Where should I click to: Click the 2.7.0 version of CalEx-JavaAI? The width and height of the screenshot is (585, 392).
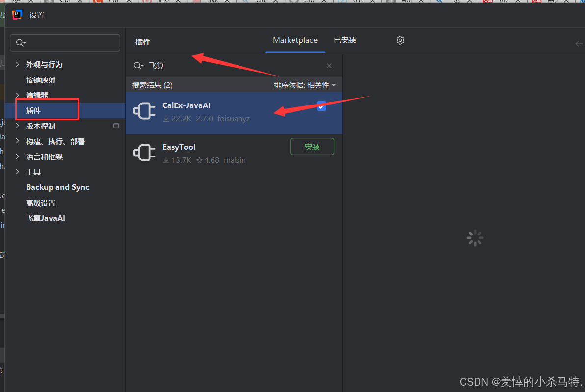coord(205,119)
